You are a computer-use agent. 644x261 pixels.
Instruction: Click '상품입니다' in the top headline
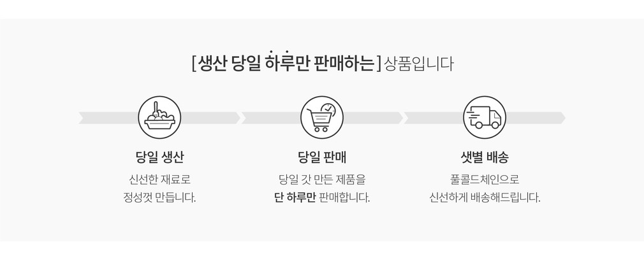click(x=419, y=64)
